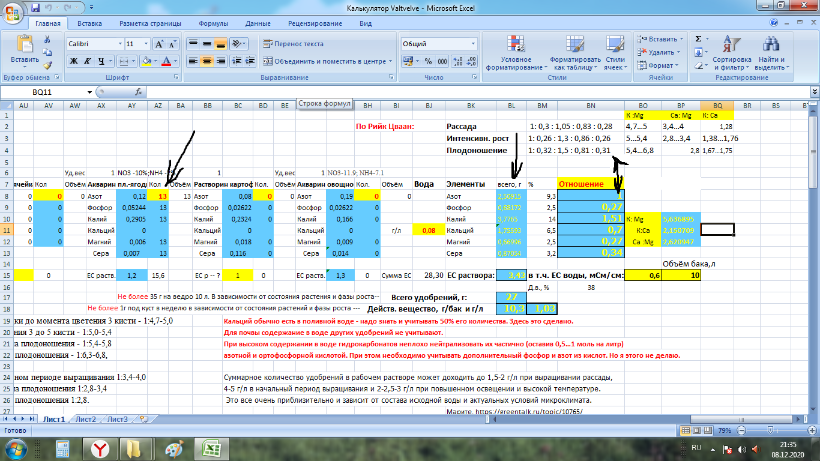The width and height of the screenshot is (820, 461).
Task: Open the Общий number format dropdown
Action: [464, 44]
